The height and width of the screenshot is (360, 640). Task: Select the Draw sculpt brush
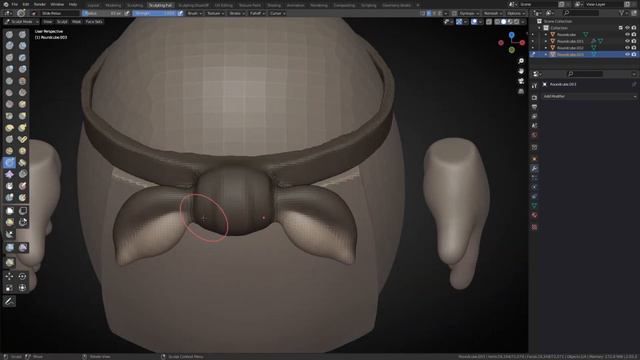tap(9, 34)
